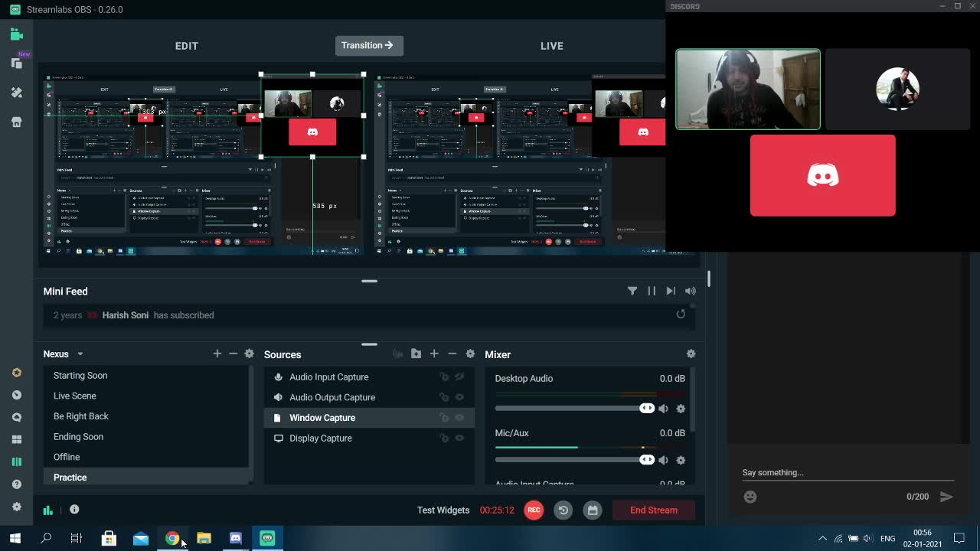The height and width of the screenshot is (551, 980).
Task: Mute Desktop Audio speaker icon
Action: point(663,409)
